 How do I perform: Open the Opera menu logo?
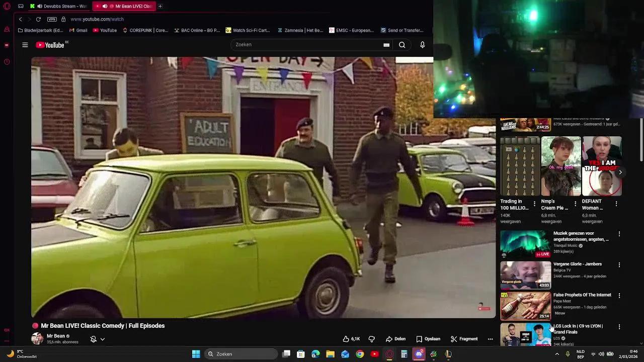7,6
